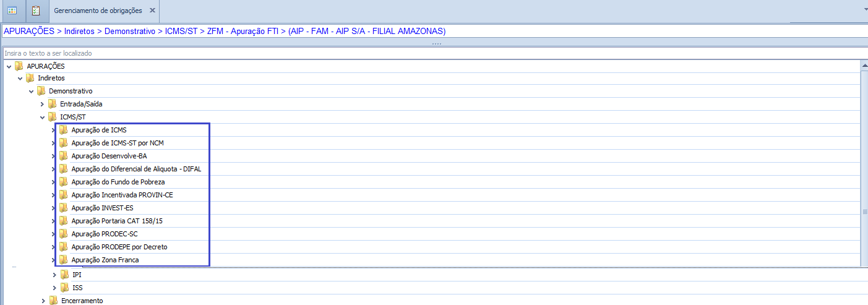Click the folder icon for Apuração INVEST-ES

click(x=63, y=208)
